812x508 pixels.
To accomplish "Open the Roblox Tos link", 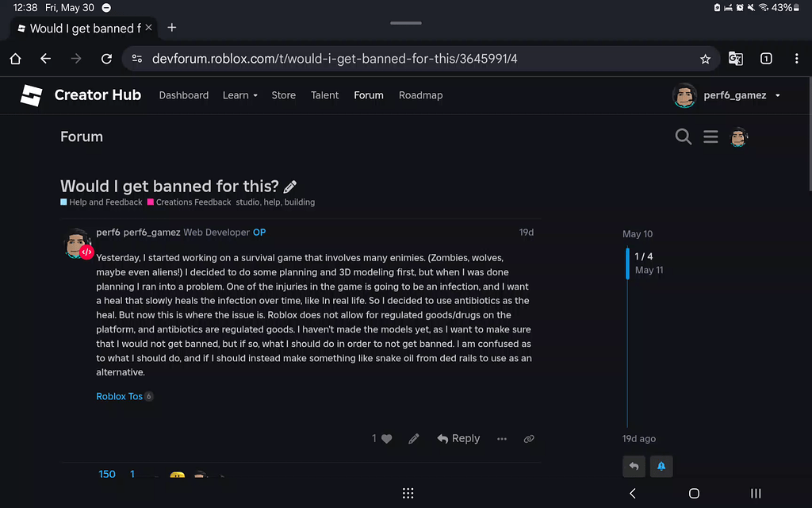I will [119, 396].
